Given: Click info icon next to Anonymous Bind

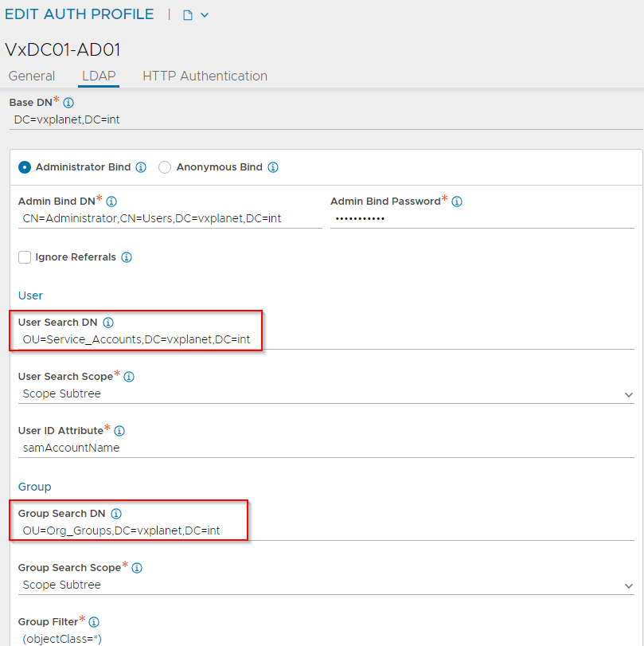Looking at the screenshot, I should click(273, 167).
